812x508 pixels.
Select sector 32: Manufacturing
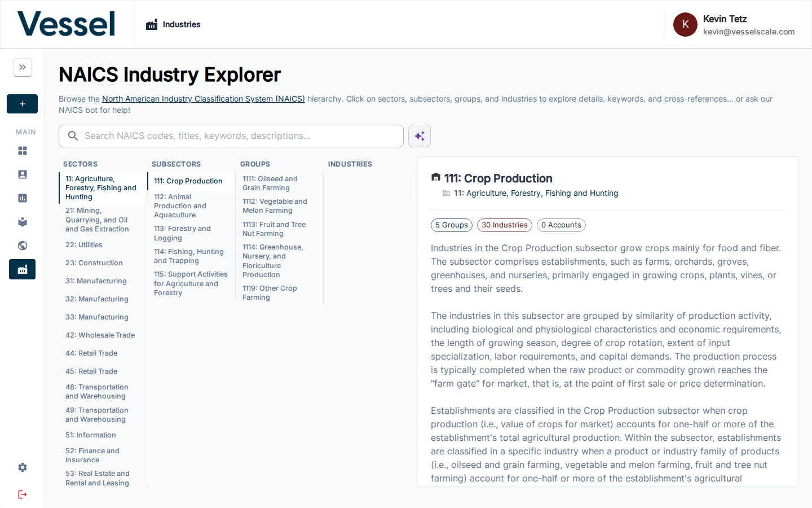(x=101, y=299)
